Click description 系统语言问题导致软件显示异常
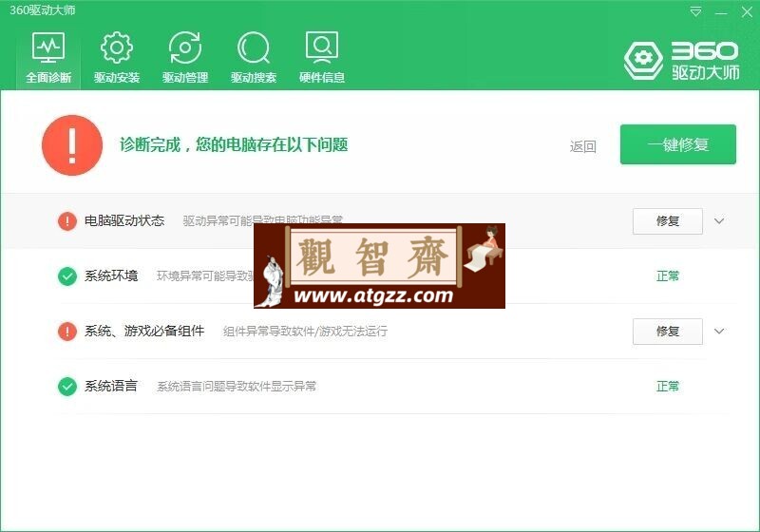This screenshot has height=532, width=760. [x=237, y=387]
